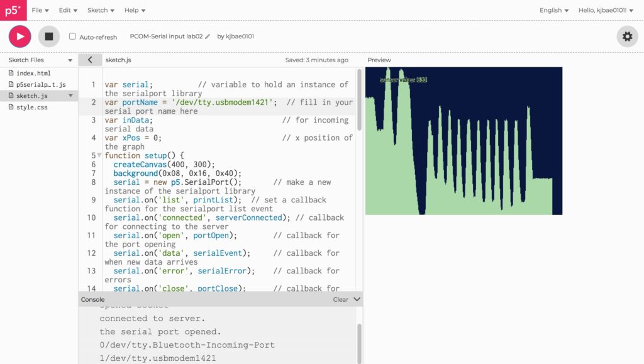Open the English language dropdown
The width and height of the screenshot is (644, 364).
tap(554, 10)
